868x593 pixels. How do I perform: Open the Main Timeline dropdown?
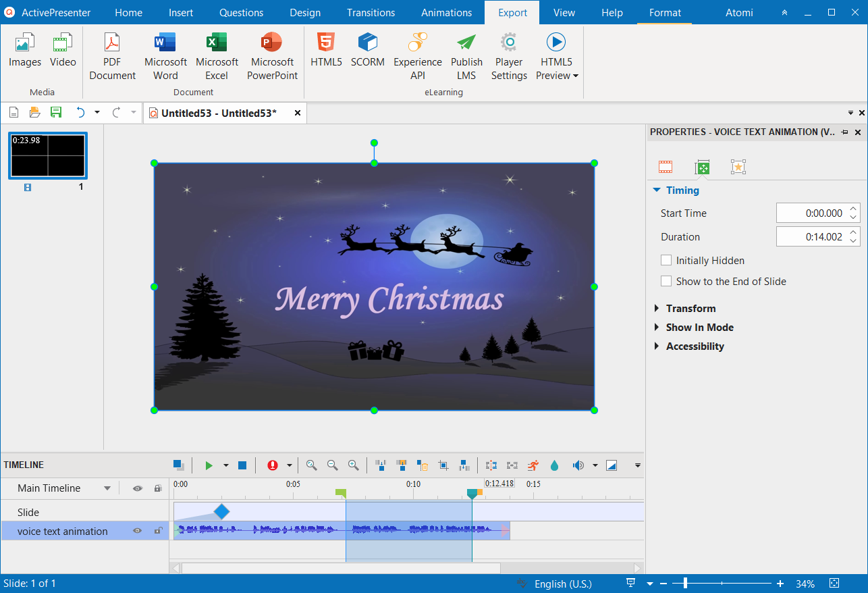(x=106, y=488)
